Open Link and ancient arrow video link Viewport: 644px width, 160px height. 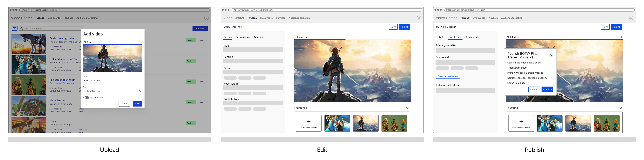point(63,59)
